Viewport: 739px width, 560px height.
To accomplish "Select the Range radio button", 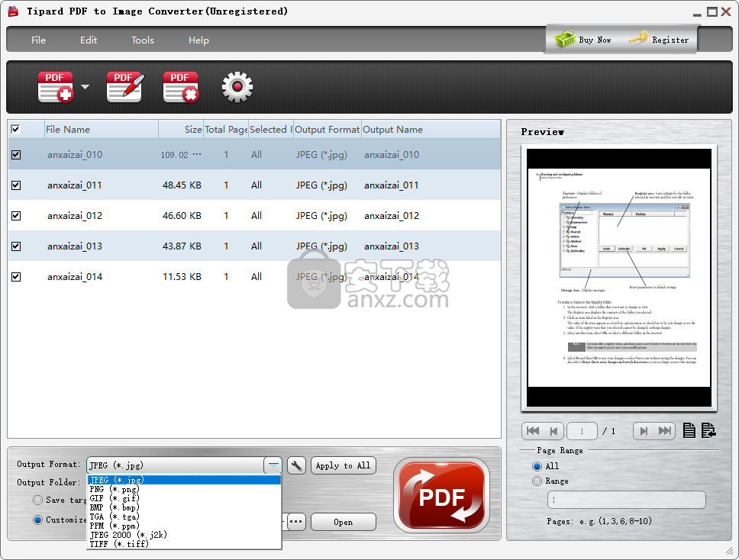I will click(x=537, y=481).
